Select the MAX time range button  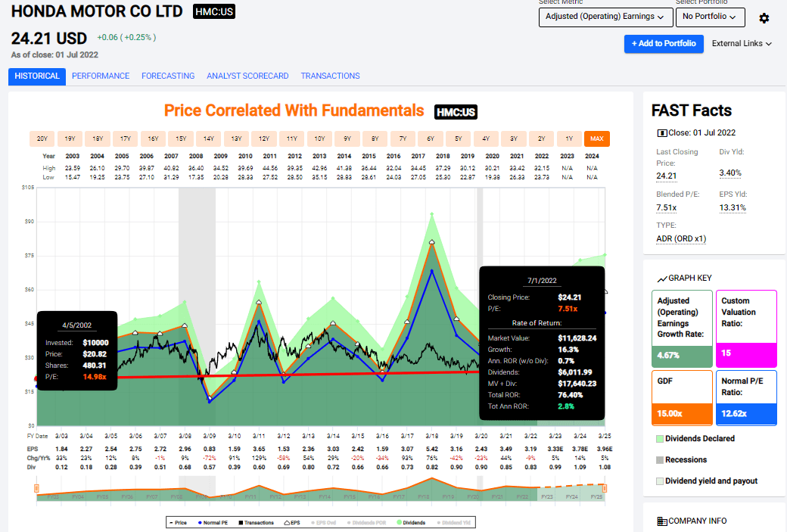click(597, 139)
